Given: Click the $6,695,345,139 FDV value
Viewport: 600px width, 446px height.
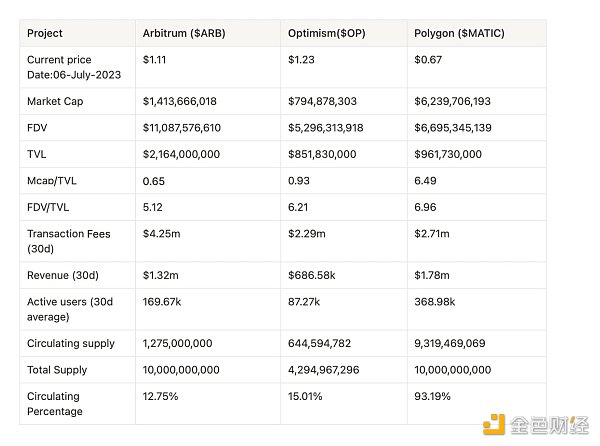Looking at the screenshot, I should 453,128.
